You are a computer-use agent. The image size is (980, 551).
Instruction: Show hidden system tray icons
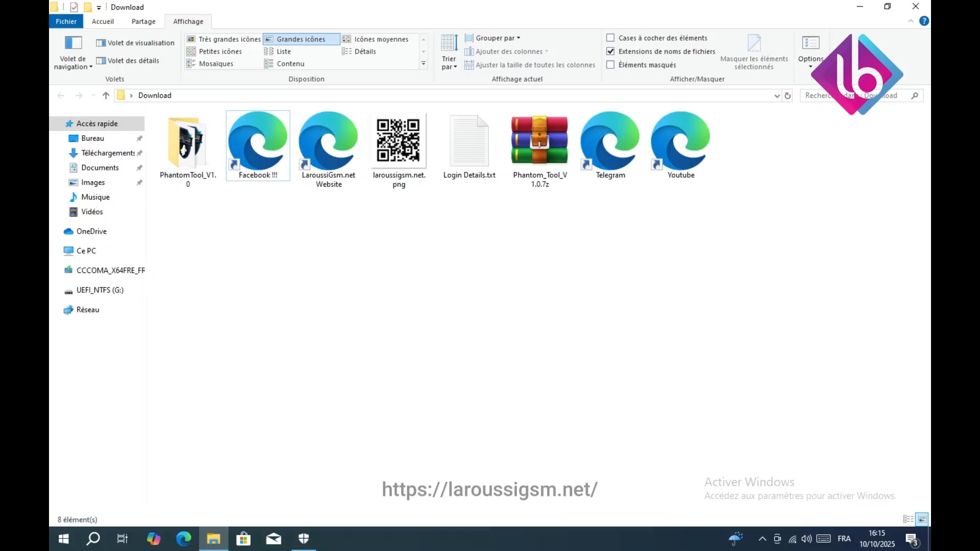[x=762, y=539]
